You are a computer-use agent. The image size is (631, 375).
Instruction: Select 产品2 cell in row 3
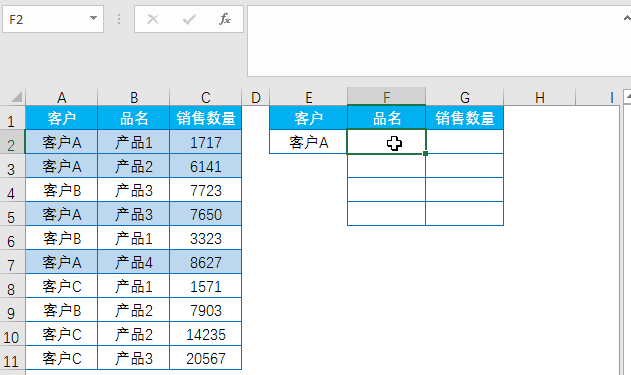point(134,166)
